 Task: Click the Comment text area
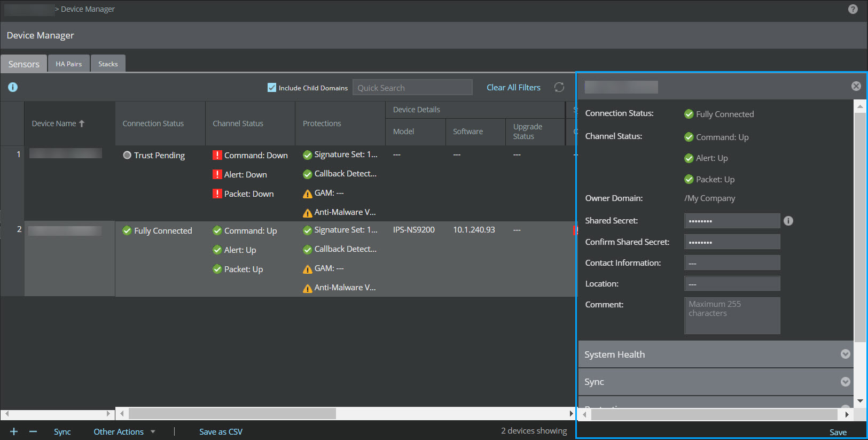point(732,315)
